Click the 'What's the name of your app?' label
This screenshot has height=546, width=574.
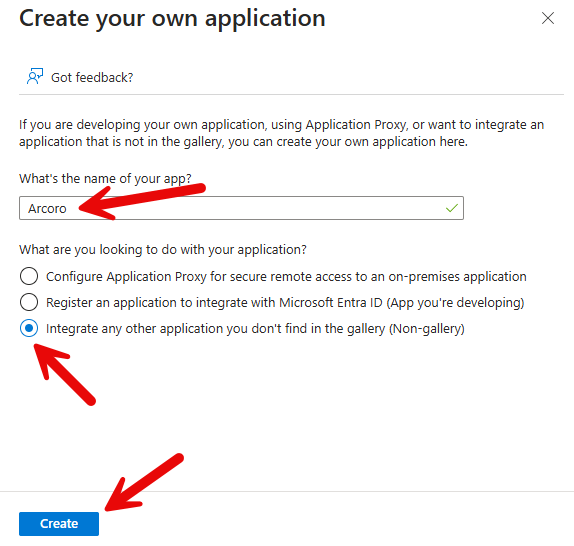coord(105,179)
